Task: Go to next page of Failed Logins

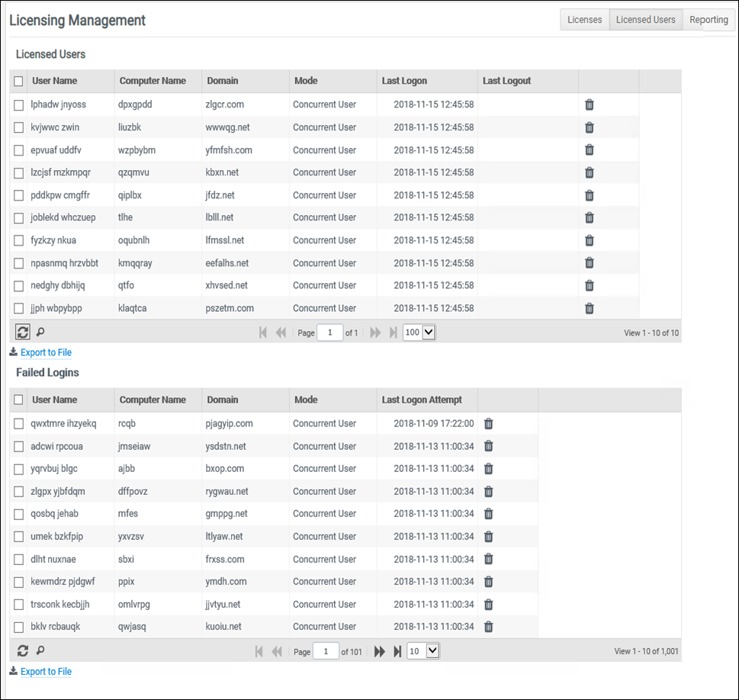Action: [x=379, y=651]
